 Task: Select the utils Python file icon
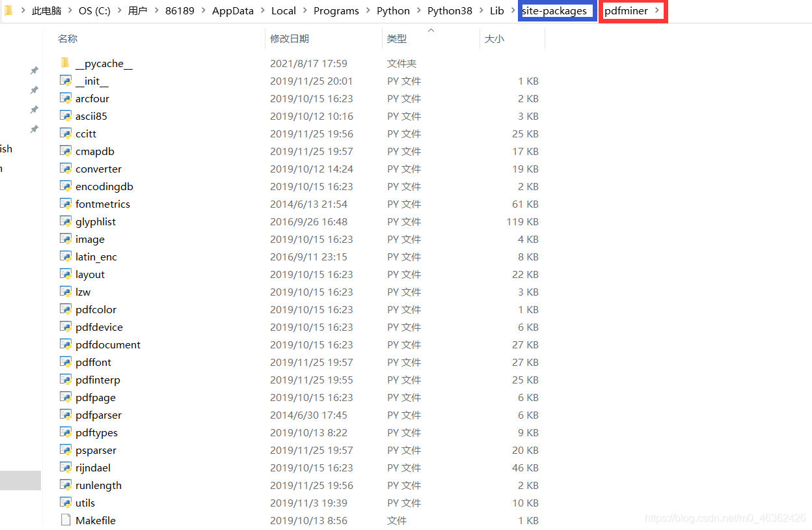(66, 503)
